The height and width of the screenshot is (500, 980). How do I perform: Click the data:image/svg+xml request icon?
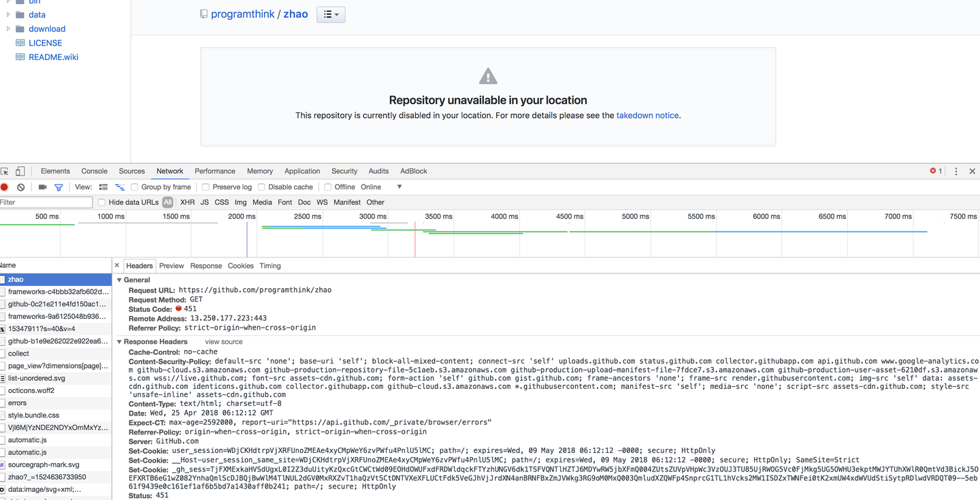click(3, 489)
